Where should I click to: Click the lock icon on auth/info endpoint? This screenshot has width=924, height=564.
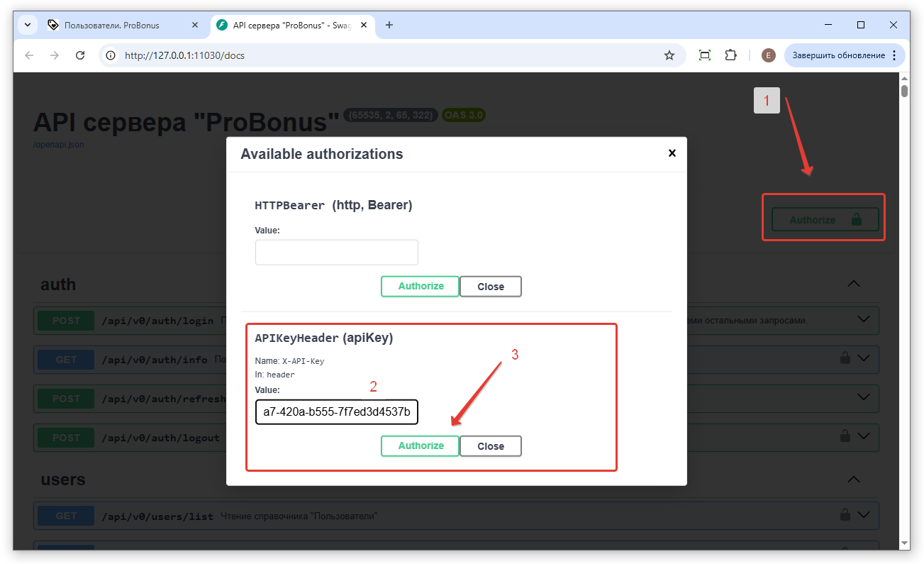pyautogui.click(x=845, y=359)
